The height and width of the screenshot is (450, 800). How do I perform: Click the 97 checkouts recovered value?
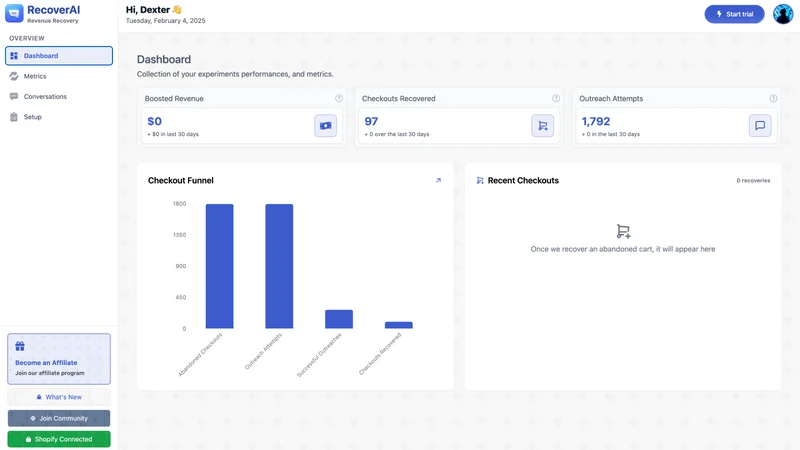pyautogui.click(x=371, y=121)
